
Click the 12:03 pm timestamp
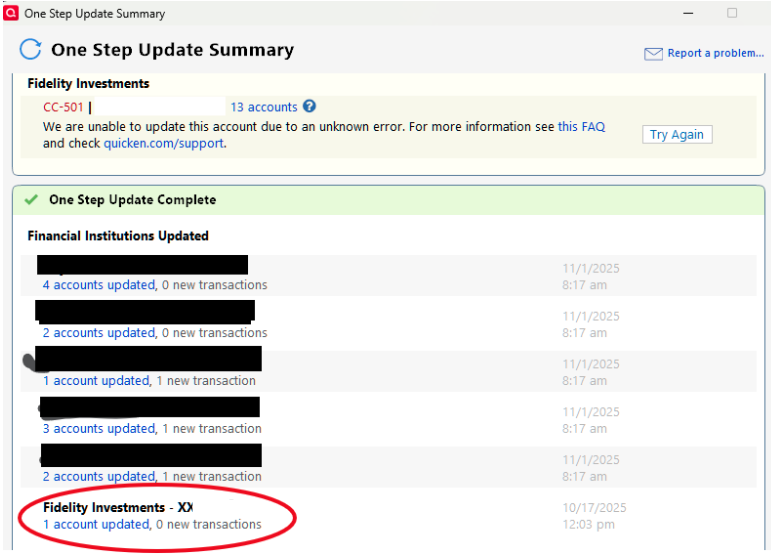coord(589,524)
